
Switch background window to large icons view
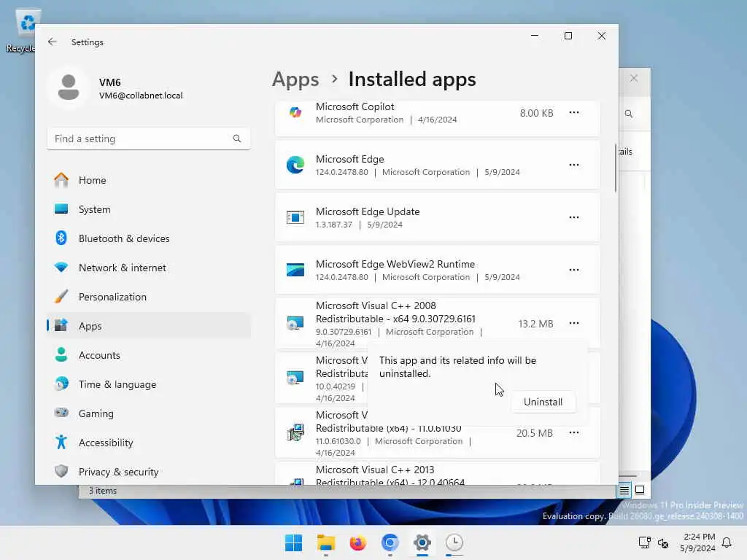640,490
